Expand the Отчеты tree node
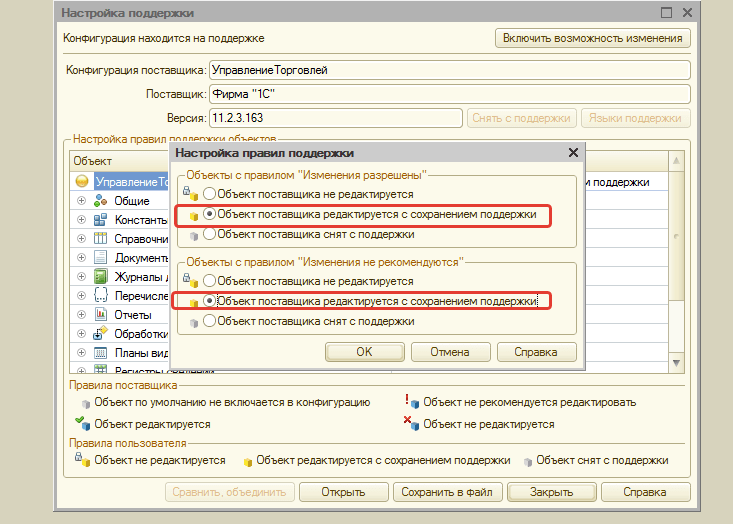 click(x=81, y=315)
